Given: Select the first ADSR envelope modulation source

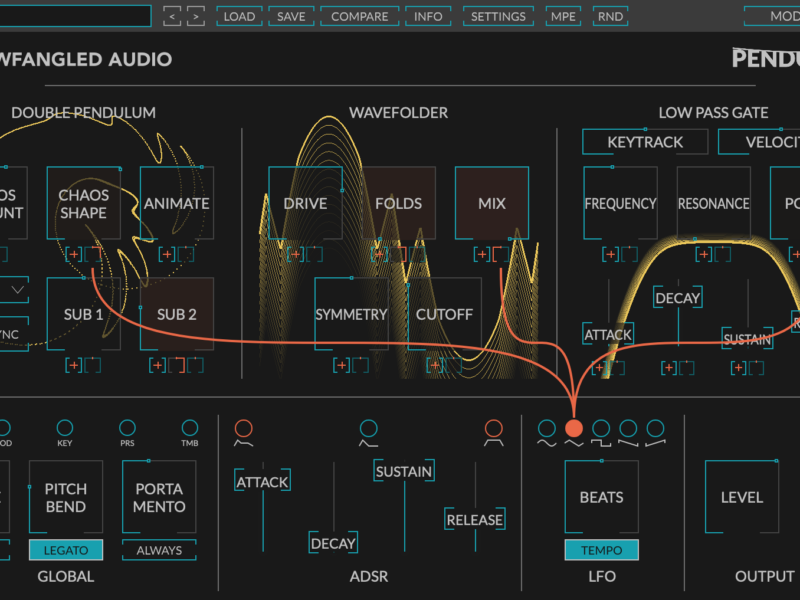Looking at the screenshot, I should point(243,430).
